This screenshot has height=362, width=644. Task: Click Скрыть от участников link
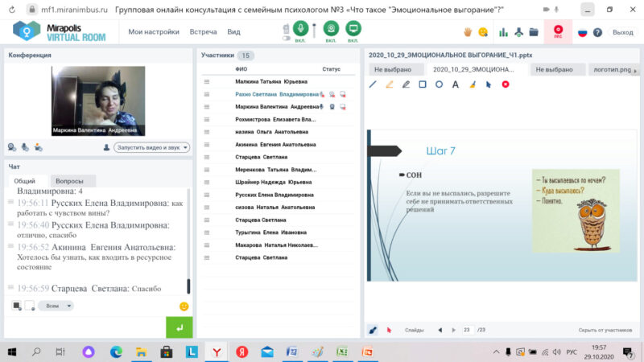[605, 330]
